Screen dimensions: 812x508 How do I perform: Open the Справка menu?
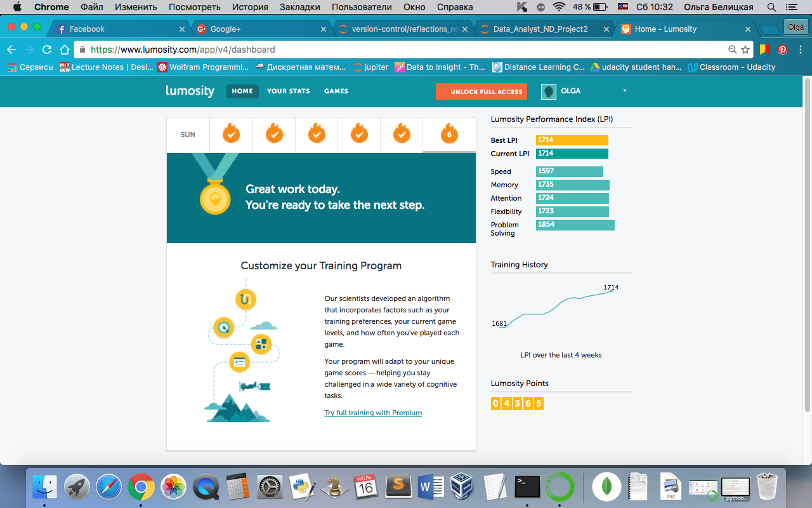click(x=455, y=7)
